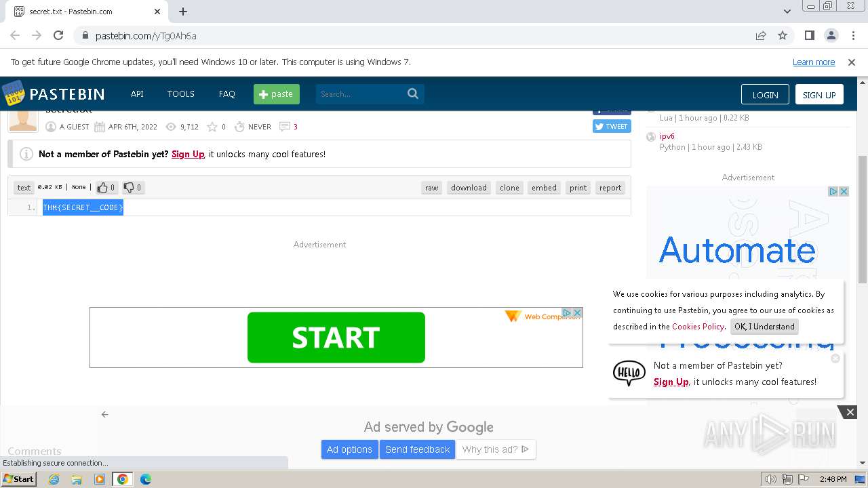Viewport: 868px width, 488px height.
Task: Close the START banner ad X icon
Action: tap(578, 312)
